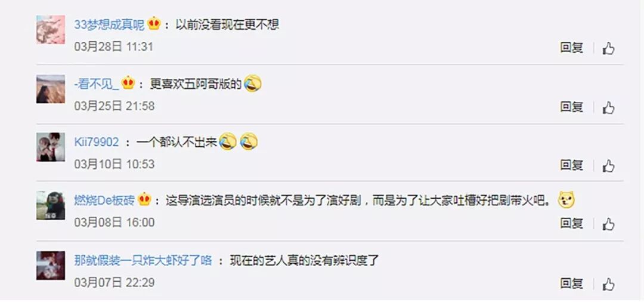Open profile of user 燃烧De板砖

pos(104,201)
